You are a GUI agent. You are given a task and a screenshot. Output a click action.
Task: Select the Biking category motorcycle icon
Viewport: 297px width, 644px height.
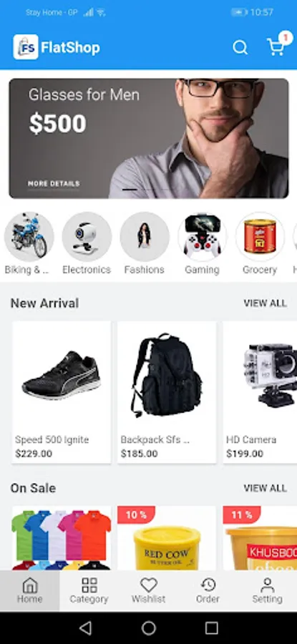pyautogui.click(x=29, y=236)
